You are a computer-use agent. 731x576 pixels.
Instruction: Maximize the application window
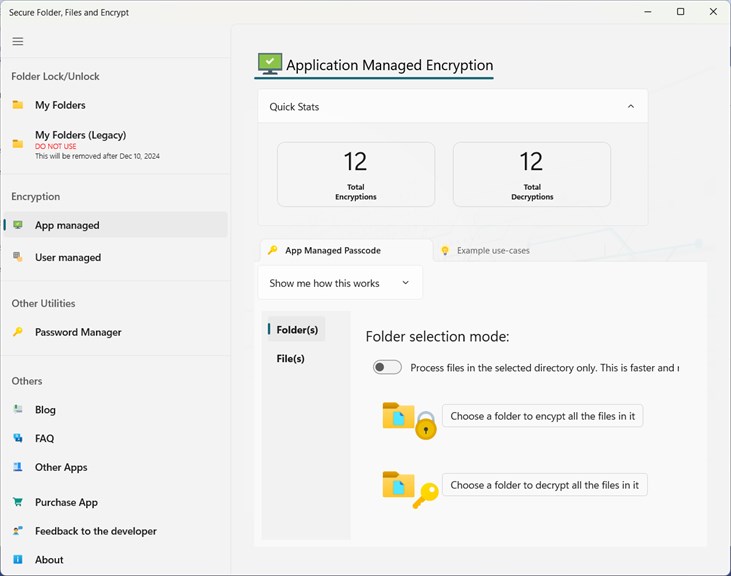[x=681, y=12]
